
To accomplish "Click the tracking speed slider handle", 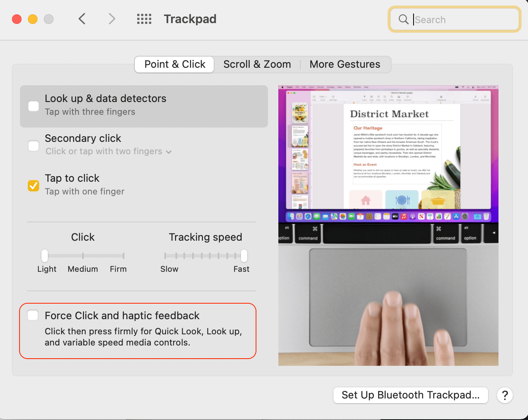I will click(243, 255).
